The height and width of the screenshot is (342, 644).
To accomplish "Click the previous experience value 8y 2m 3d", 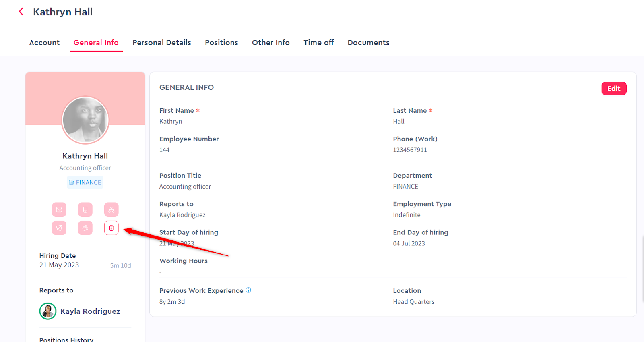I will pos(172,302).
